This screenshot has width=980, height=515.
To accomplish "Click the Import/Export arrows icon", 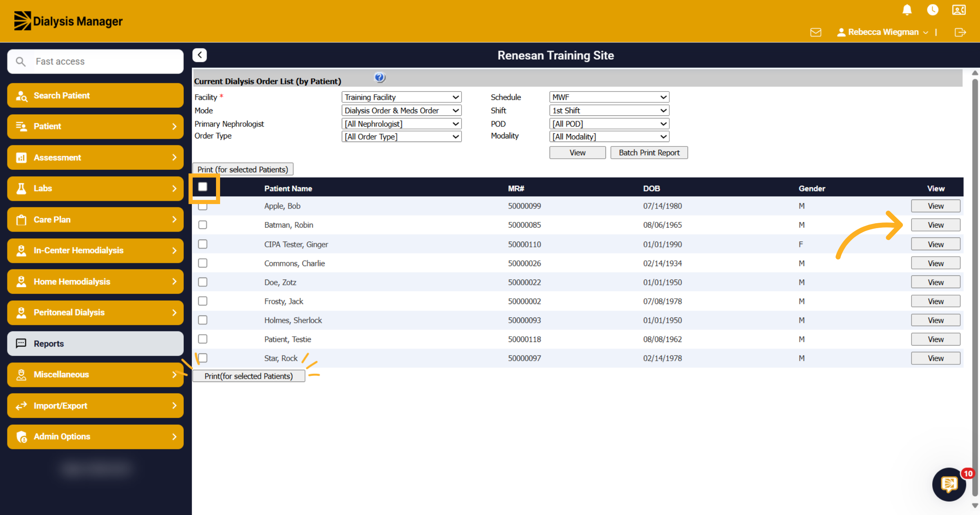I will (x=21, y=406).
